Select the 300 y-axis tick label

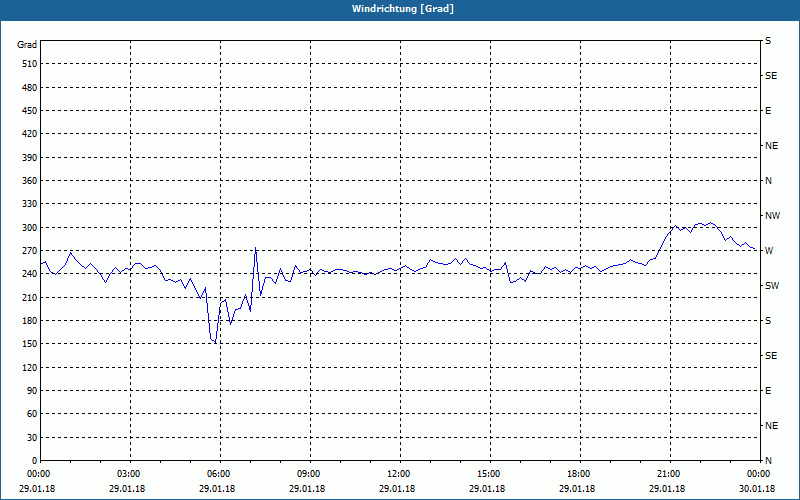(x=30, y=228)
